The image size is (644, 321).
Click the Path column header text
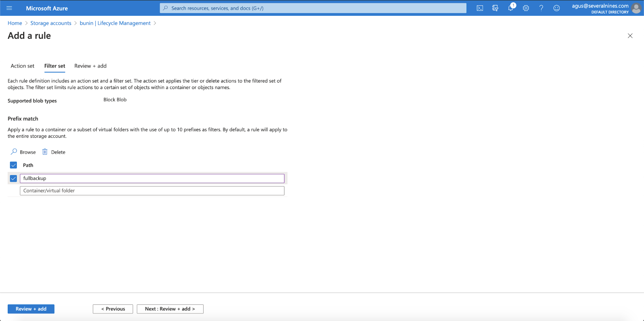pos(28,165)
